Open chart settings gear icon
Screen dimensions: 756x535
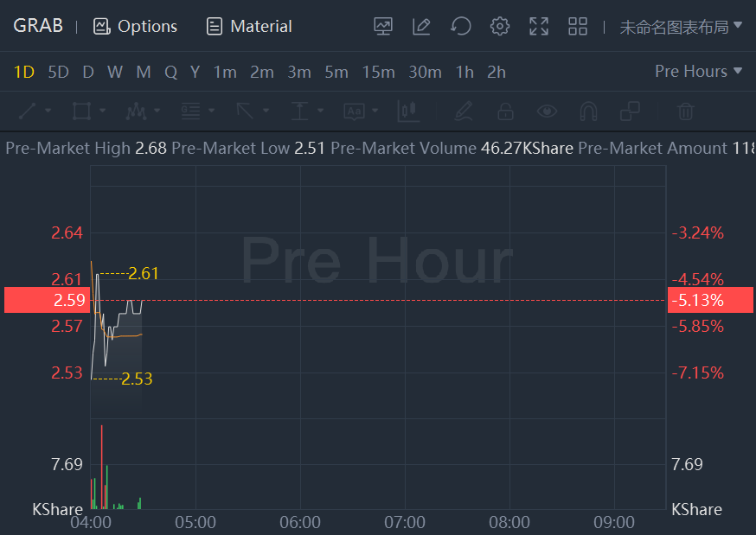[499, 26]
